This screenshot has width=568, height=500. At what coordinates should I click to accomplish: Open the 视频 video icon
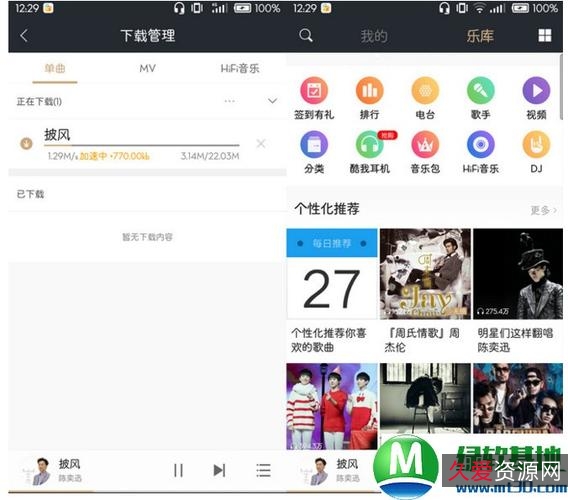536,91
